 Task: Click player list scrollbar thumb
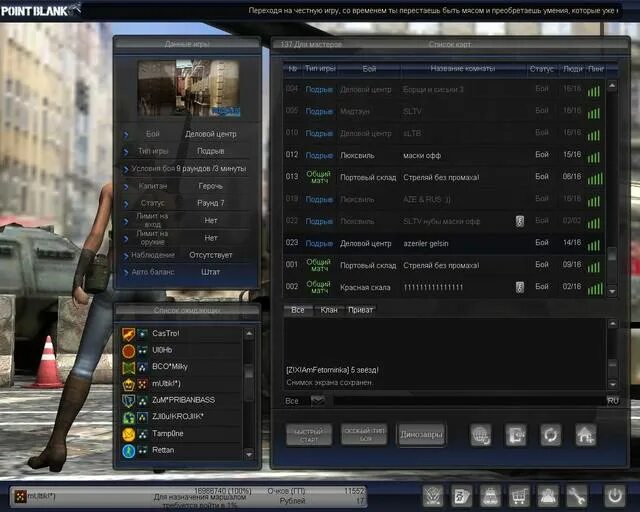[249, 372]
